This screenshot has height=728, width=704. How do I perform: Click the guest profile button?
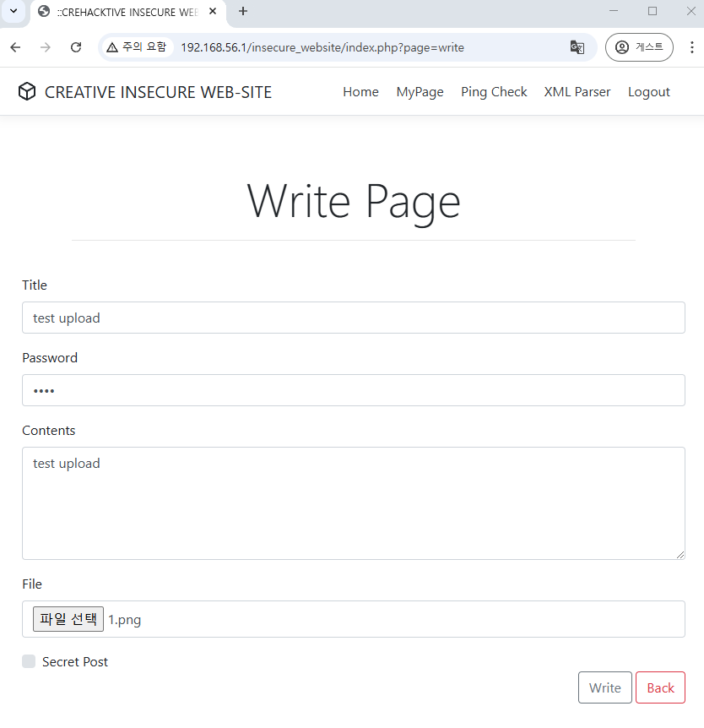pyautogui.click(x=639, y=47)
